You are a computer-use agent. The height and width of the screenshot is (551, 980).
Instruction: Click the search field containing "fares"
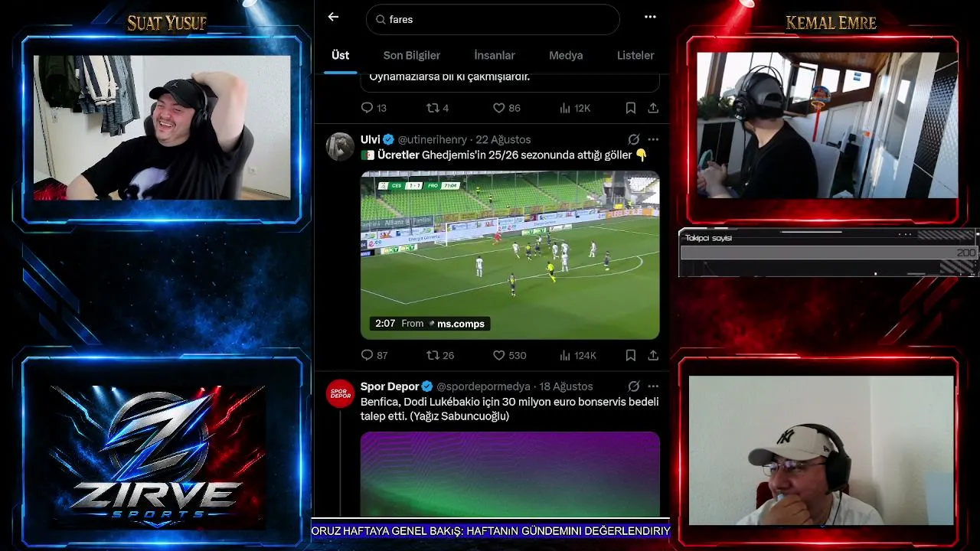click(493, 19)
